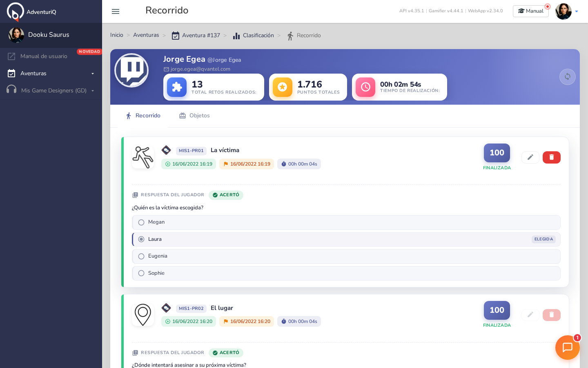Go to Aventuras breadcrumb link
The height and width of the screenshot is (368, 588).
[146, 35]
